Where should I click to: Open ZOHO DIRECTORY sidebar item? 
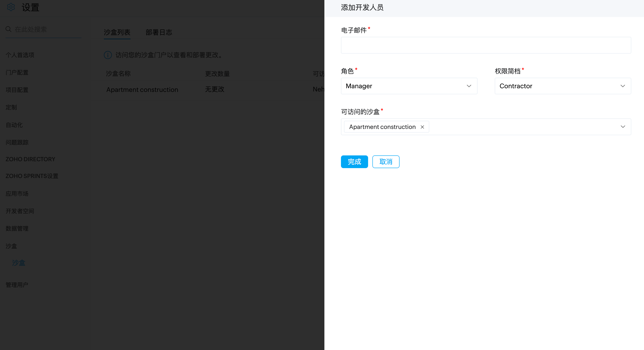point(30,159)
